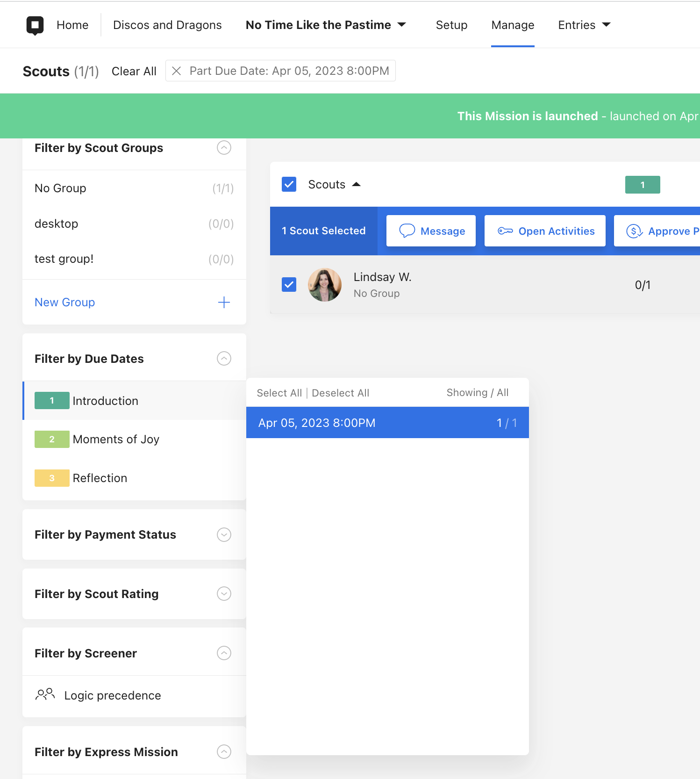This screenshot has height=779, width=700.
Task: Click the Scouts sort arrow
Action: pos(356,184)
